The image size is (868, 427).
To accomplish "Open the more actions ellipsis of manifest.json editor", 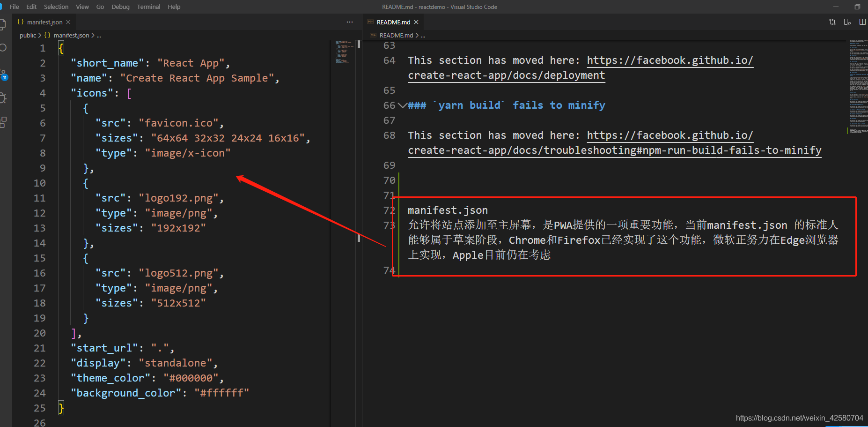I will click(350, 22).
